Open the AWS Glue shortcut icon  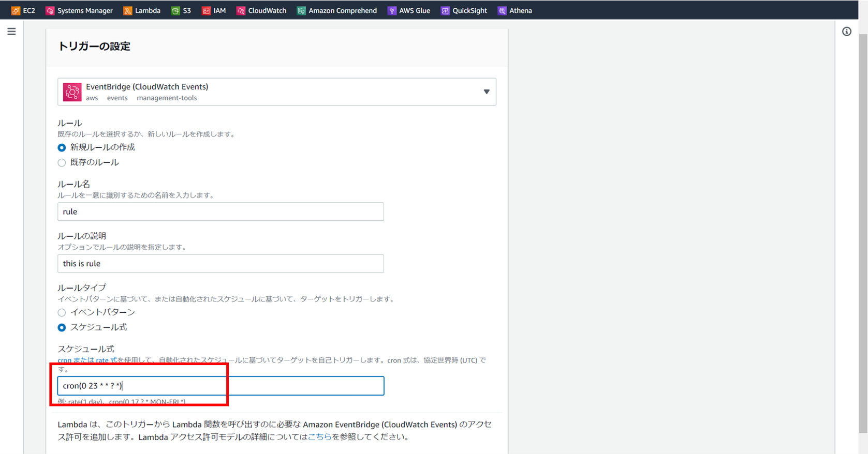pyautogui.click(x=392, y=10)
